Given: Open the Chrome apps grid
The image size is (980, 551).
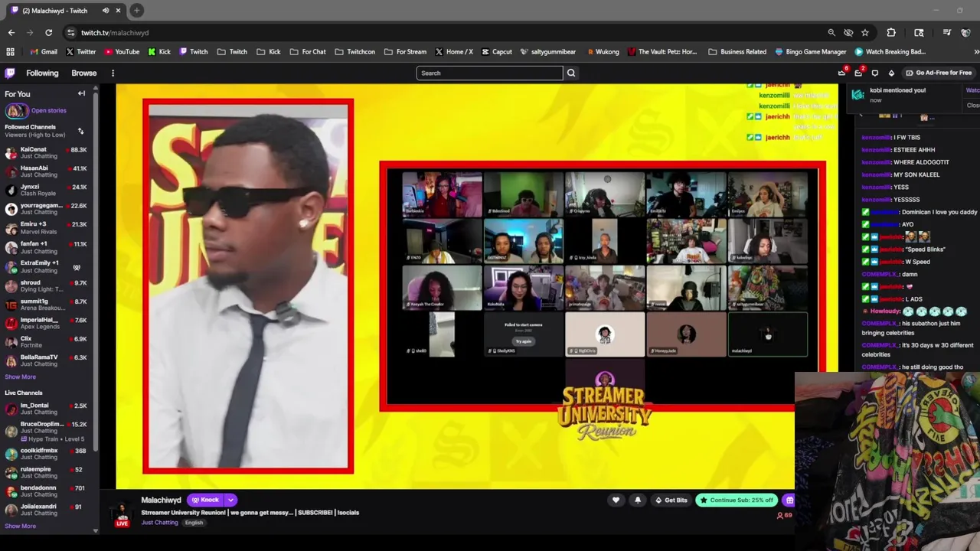Looking at the screenshot, I should click(x=10, y=52).
